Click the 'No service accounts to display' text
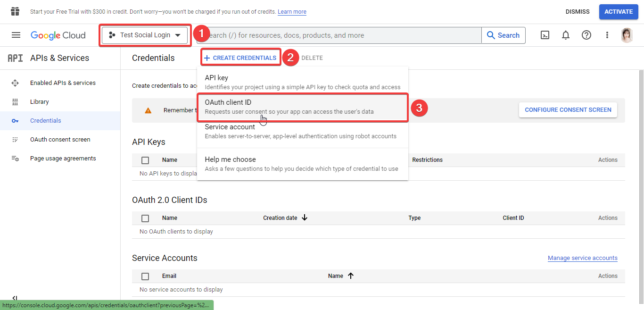Viewport: 644px width, 310px height. coord(181,290)
